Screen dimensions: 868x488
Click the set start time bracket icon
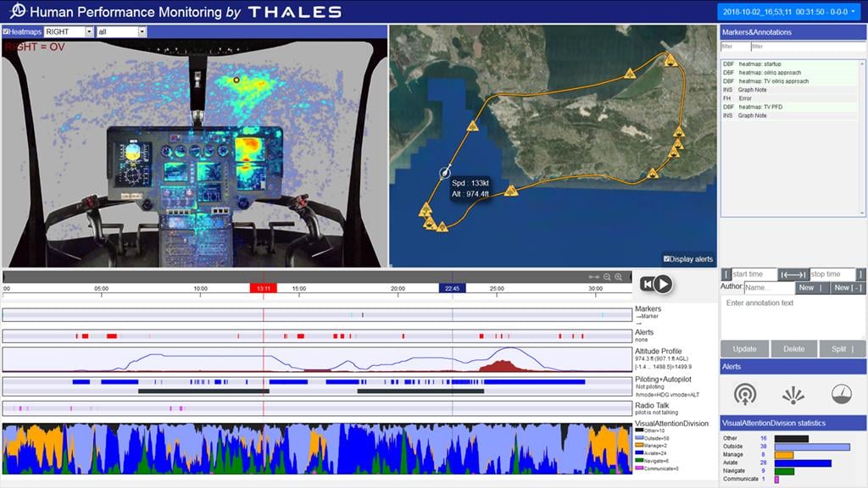[x=727, y=274]
